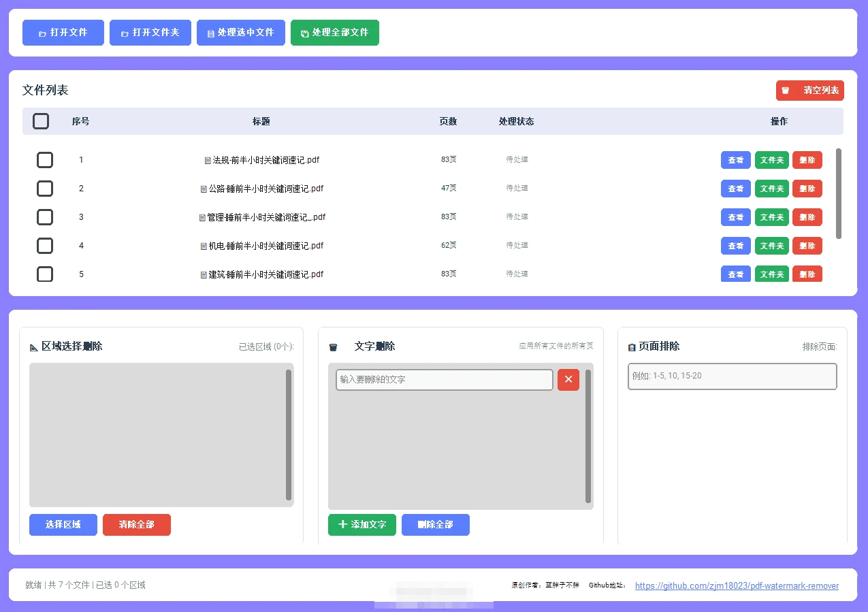868x612 pixels.
Task: Click the eraser icon beside 文字删除 title
Action: [x=334, y=346]
